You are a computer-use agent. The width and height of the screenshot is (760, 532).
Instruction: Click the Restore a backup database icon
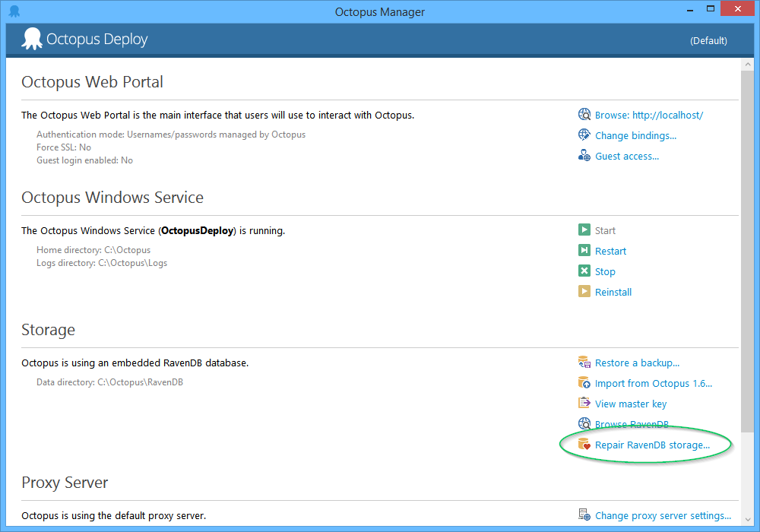pyautogui.click(x=584, y=363)
